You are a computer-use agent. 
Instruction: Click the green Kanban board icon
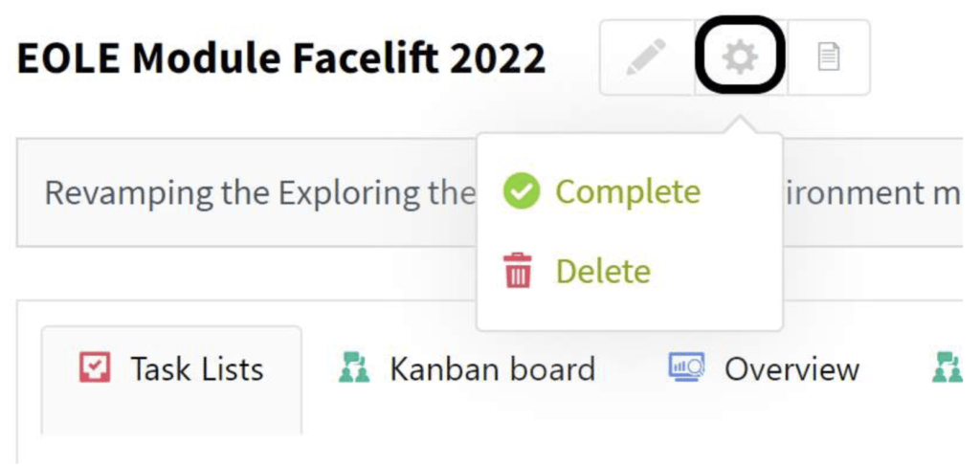tap(354, 368)
